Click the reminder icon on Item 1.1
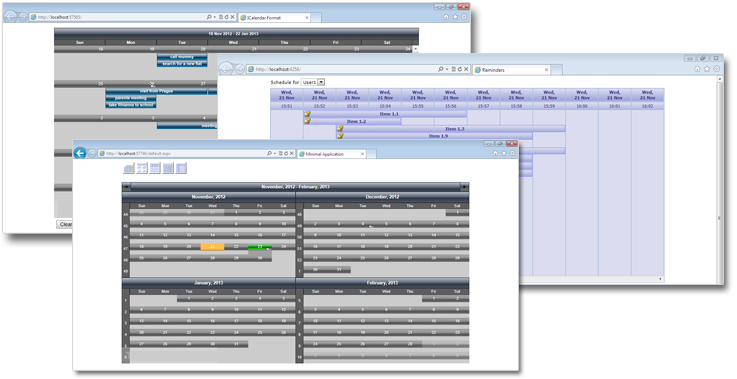The width and height of the screenshot is (737, 379). 307,114
